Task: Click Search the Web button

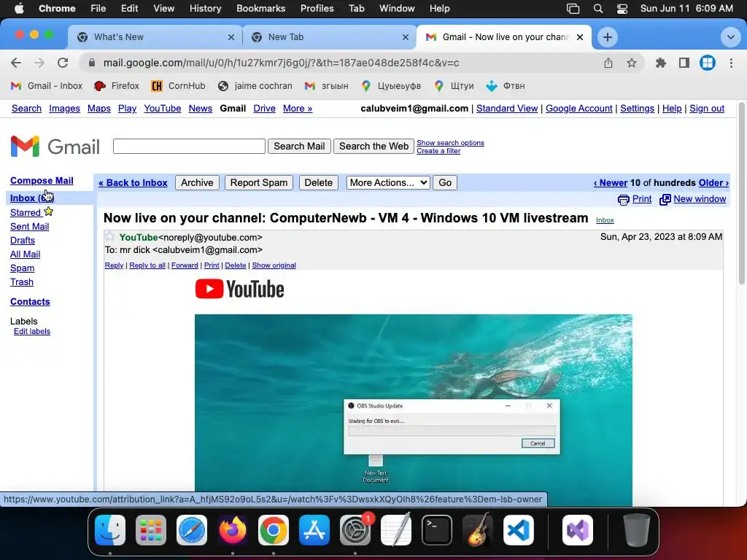Action: pos(374,146)
